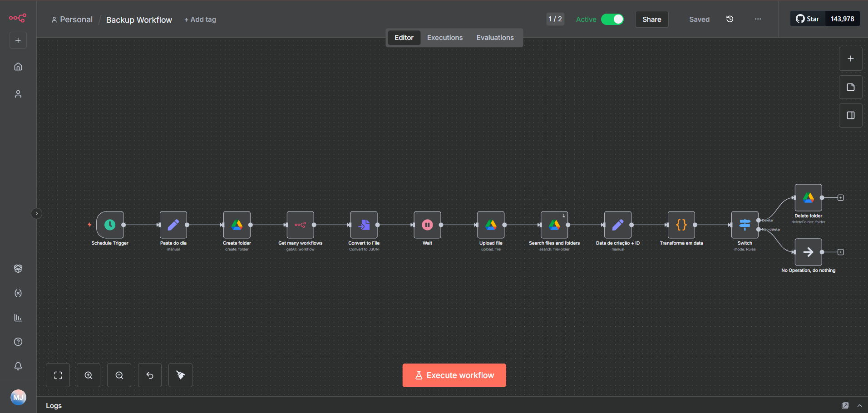This screenshot has width=868, height=413.
Task: Open the workflow version history
Action: tap(730, 19)
